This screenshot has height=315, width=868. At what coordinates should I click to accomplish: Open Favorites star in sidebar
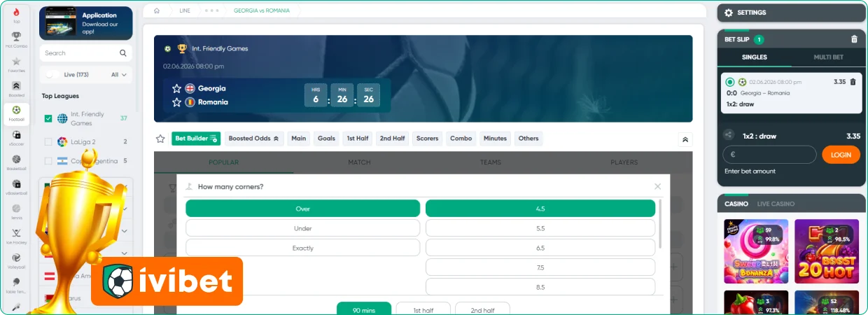[x=16, y=61]
